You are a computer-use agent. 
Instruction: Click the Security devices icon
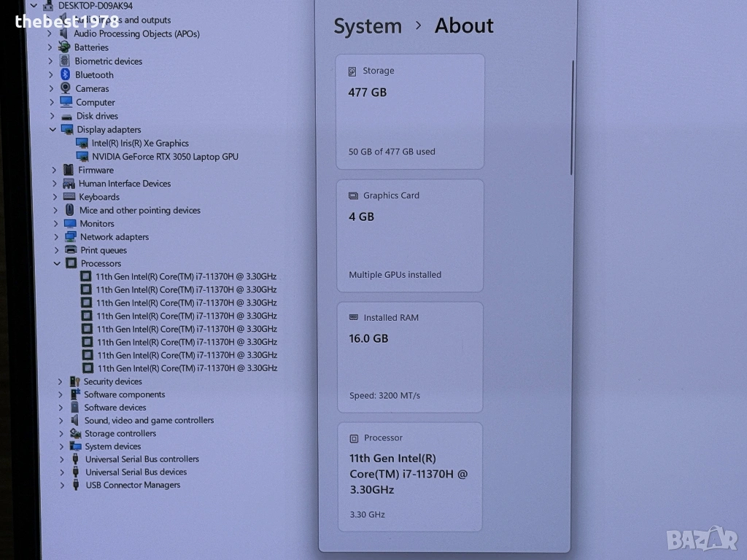(x=74, y=381)
